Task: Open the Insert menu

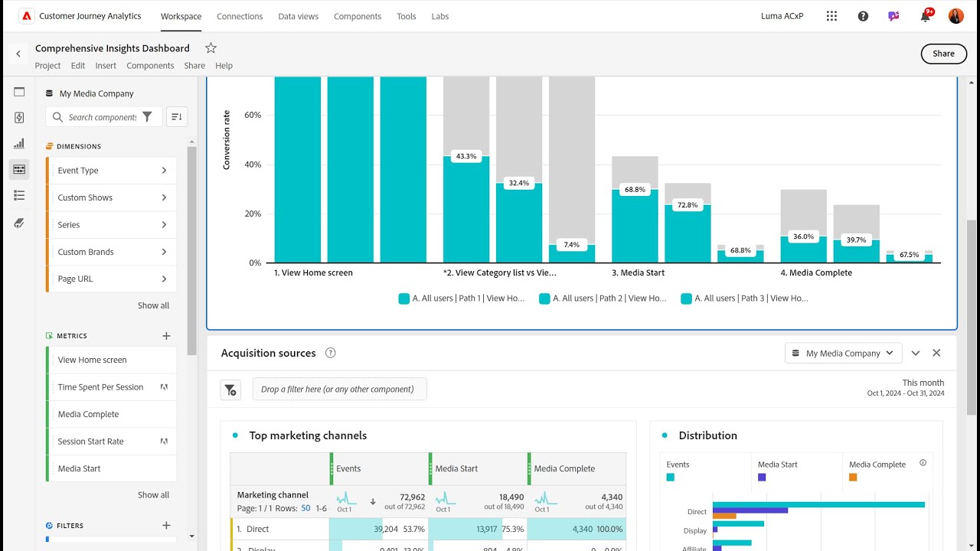Action: click(x=106, y=66)
